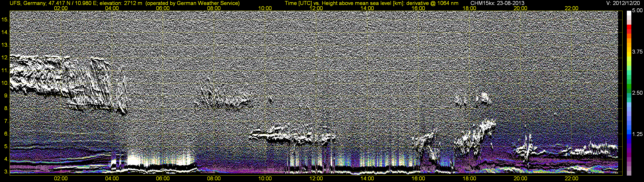
Task: Click the '13.' height axis label
Action: 5,45
